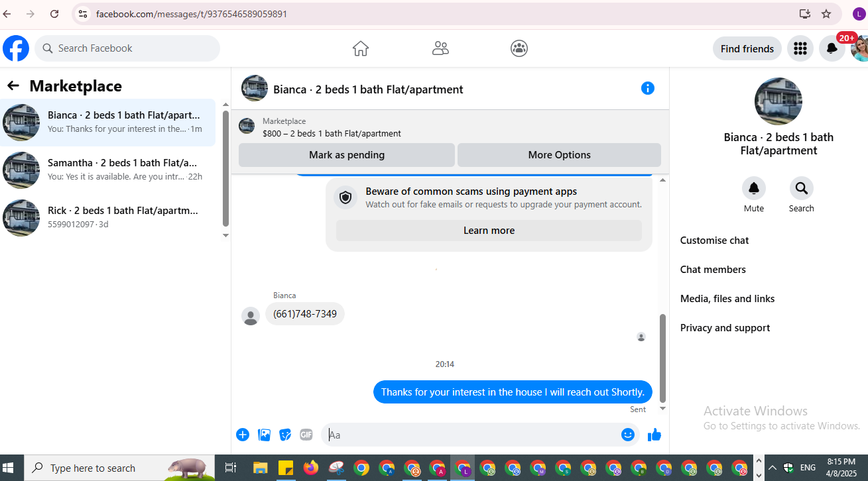Click the Facebook logo

(x=16, y=48)
